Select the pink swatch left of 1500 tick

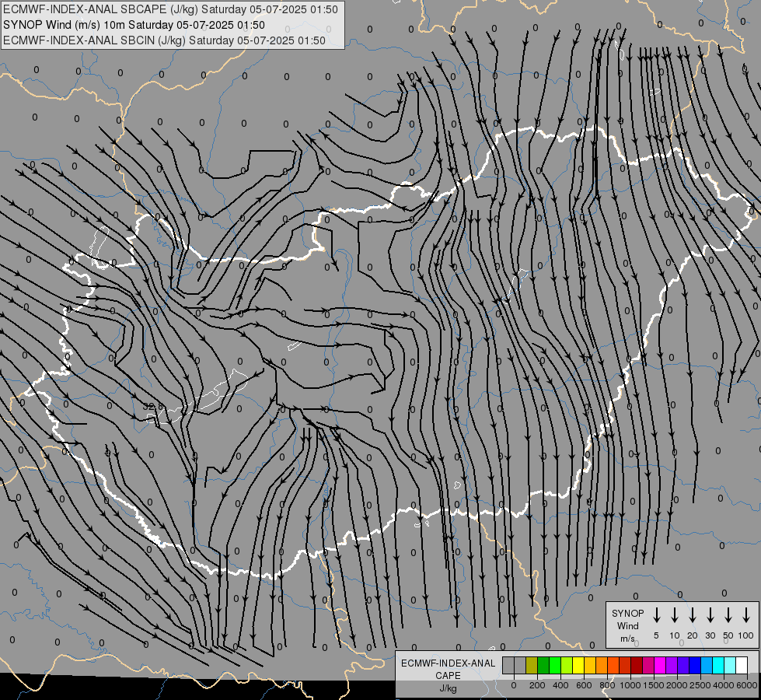click(x=648, y=665)
